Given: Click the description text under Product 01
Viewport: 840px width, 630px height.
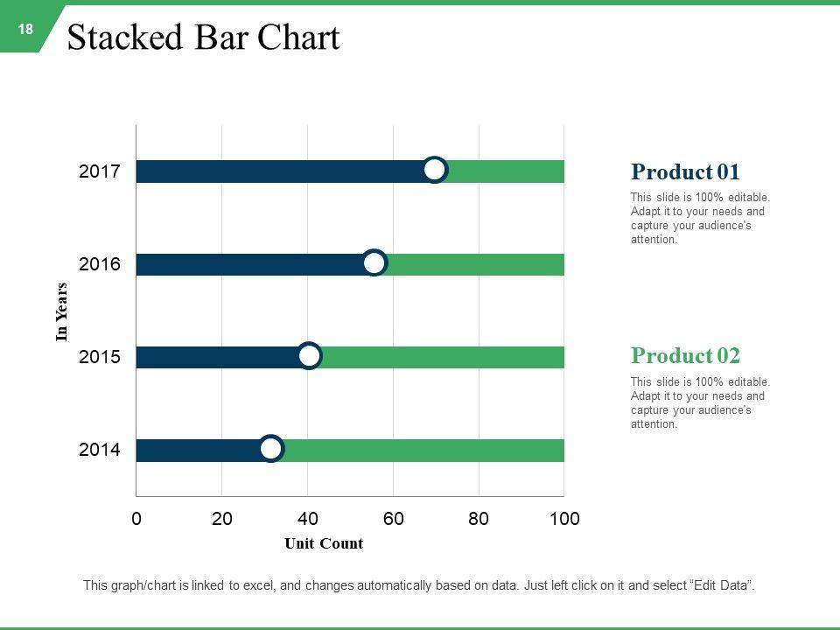Looking at the screenshot, I should point(700,219).
